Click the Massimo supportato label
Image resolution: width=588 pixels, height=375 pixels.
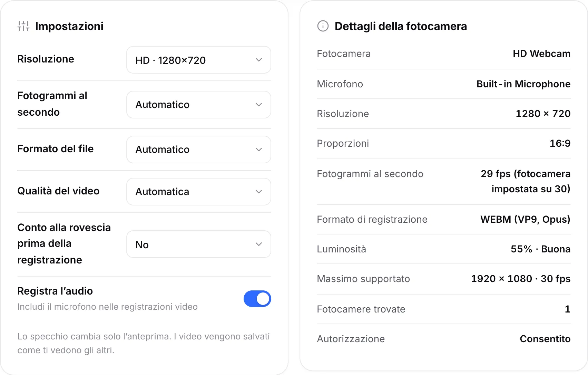click(x=363, y=279)
